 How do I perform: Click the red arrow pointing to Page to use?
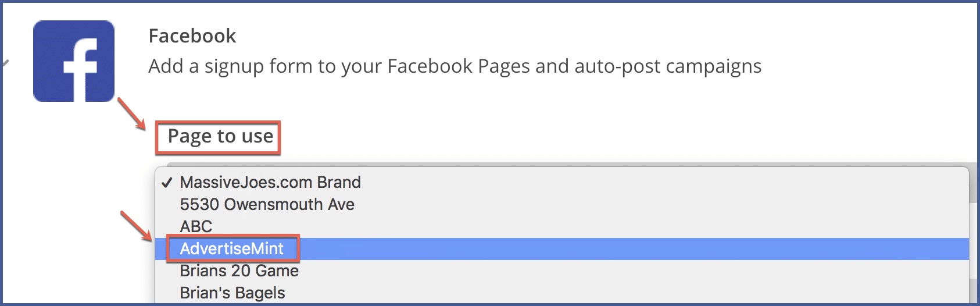click(131, 113)
